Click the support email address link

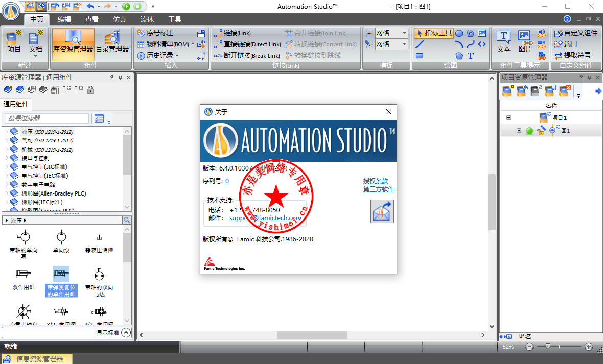point(265,218)
